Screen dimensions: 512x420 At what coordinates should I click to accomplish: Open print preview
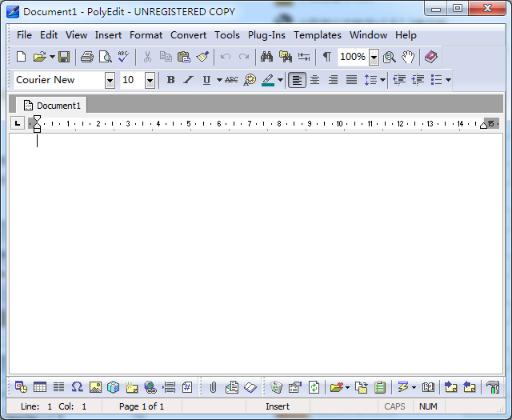pyautogui.click(x=105, y=57)
